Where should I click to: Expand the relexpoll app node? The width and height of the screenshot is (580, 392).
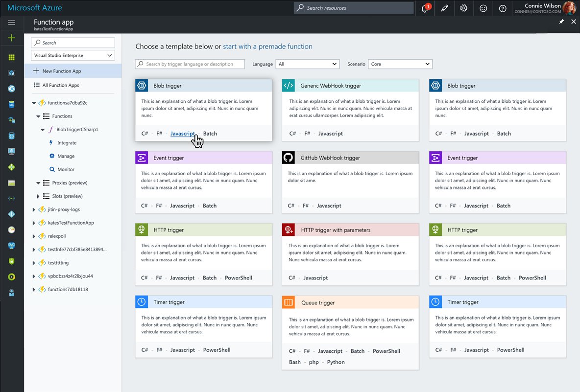(x=34, y=236)
